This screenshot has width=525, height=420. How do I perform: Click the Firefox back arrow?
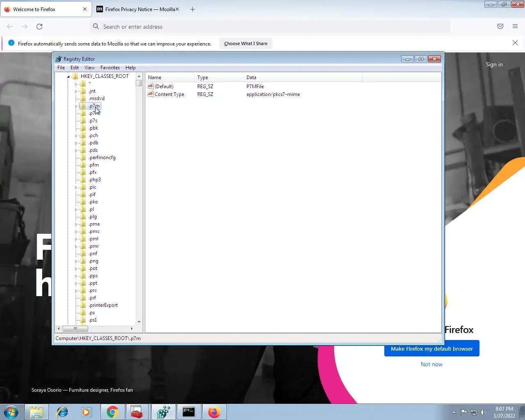(10, 27)
